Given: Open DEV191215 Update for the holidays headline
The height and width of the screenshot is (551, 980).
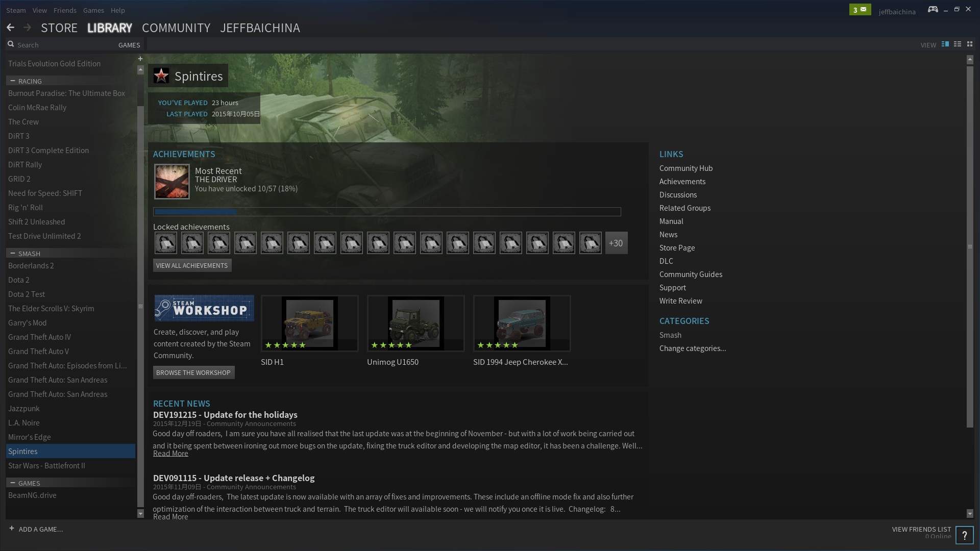Looking at the screenshot, I should pos(225,414).
